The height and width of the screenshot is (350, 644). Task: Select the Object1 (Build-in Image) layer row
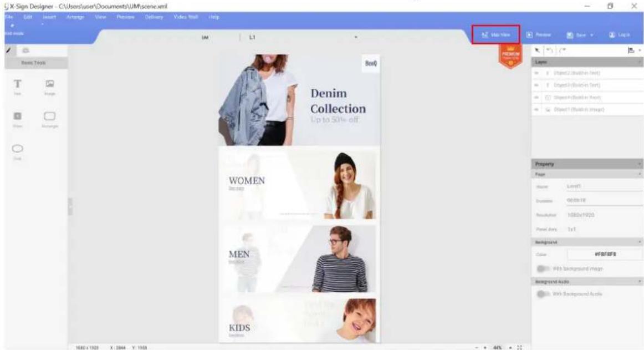pyautogui.click(x=587, y=110)
